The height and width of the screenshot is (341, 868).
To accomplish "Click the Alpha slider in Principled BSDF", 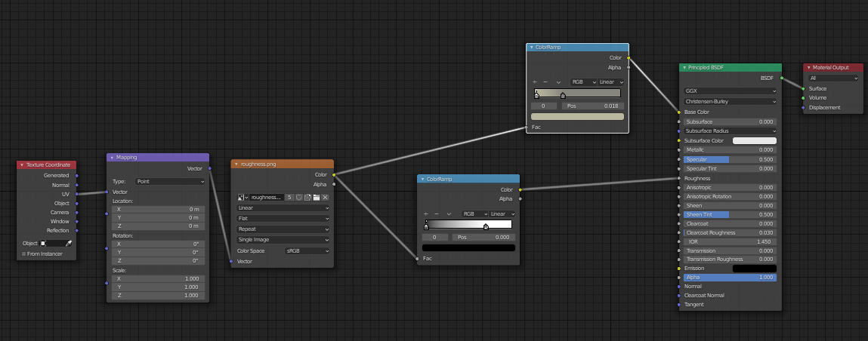I will click(731, 278).
